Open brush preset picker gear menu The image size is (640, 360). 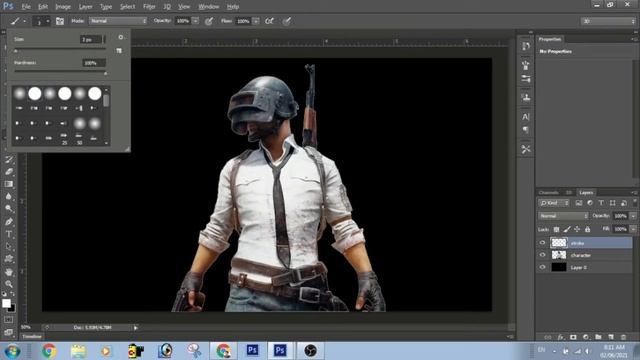120,37
